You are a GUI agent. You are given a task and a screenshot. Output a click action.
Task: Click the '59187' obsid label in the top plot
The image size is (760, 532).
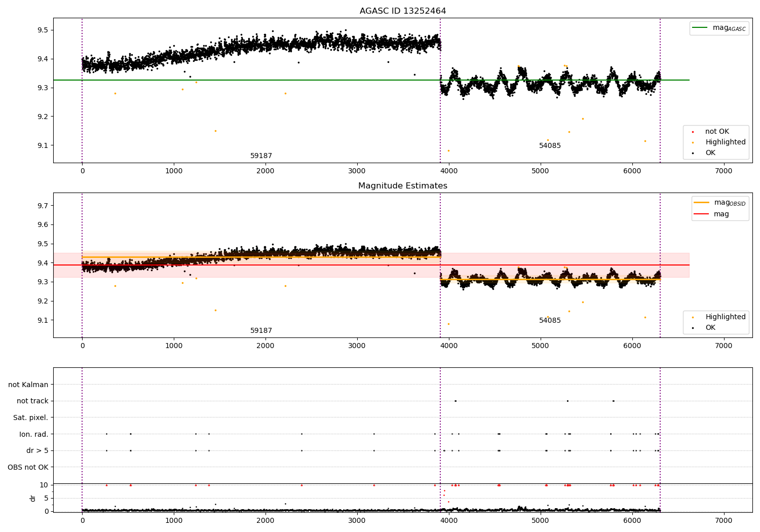pos(261,156)
